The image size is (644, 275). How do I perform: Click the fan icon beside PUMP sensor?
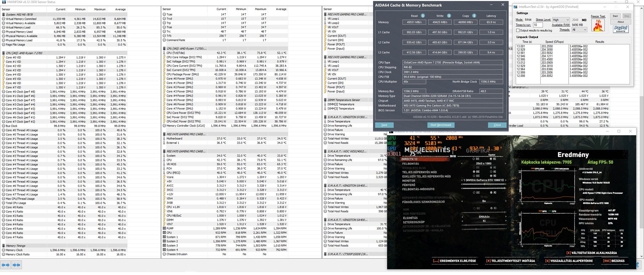[164, 228]
